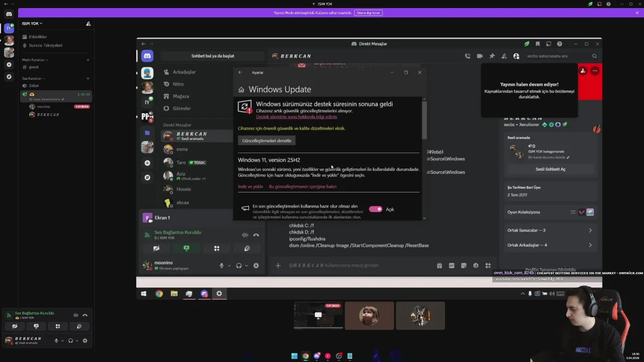Open settings gear beside moonino in stream

click(x=256, y=265)
